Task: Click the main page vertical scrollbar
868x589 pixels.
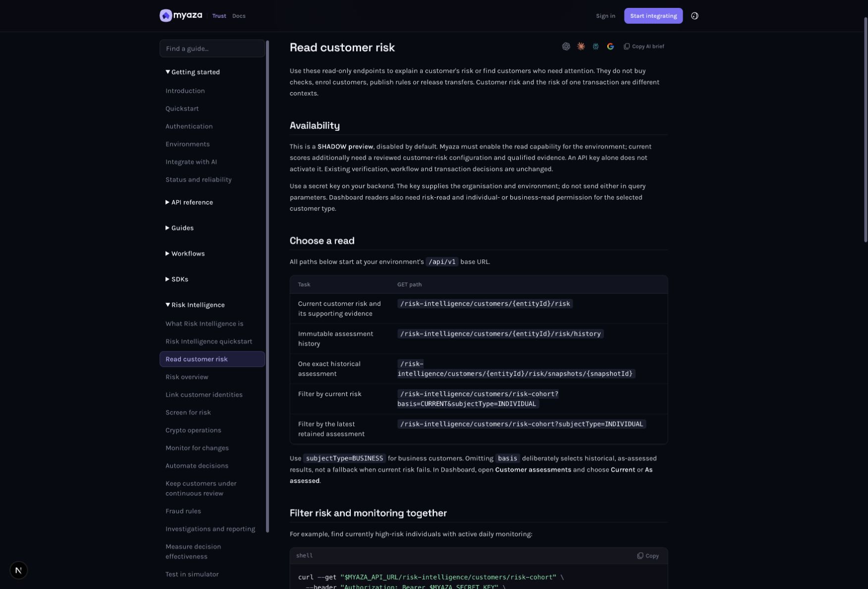Action: [x=866, y=130]
